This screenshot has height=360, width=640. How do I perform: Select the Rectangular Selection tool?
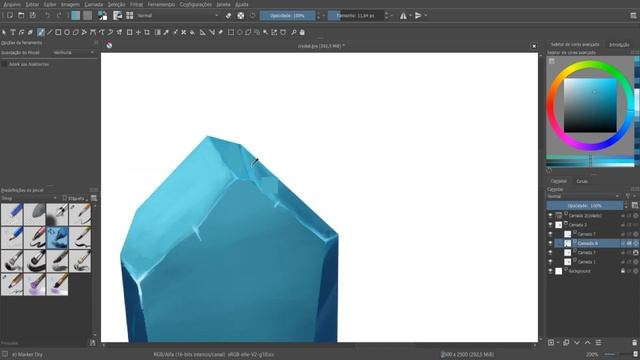(231, 32)
